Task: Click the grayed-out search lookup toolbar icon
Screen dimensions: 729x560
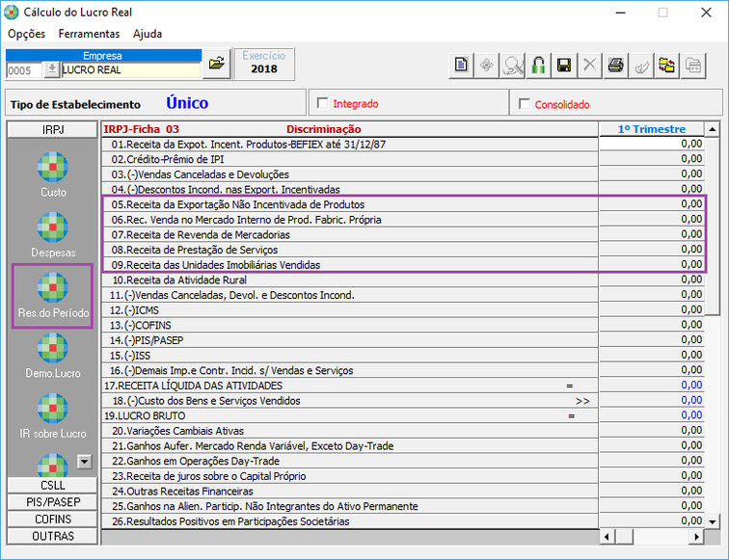Action: click(512, 65)
